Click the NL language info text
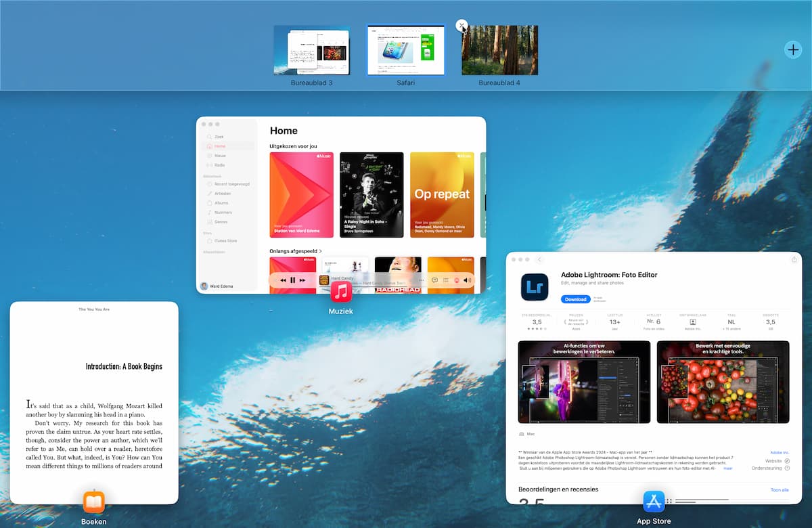The image size is (812, 528). pyautogui.click(x=731, y=322)
